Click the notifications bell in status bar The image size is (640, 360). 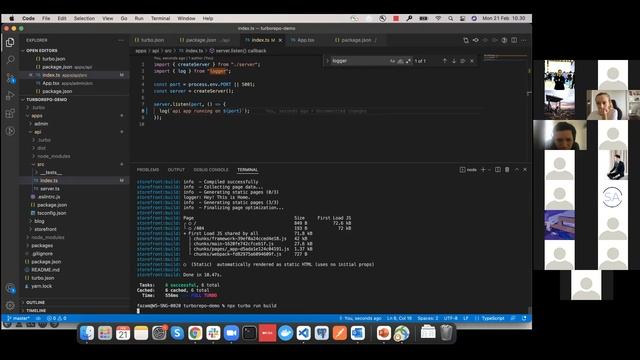pyautogui.click(x=524, y=318)
